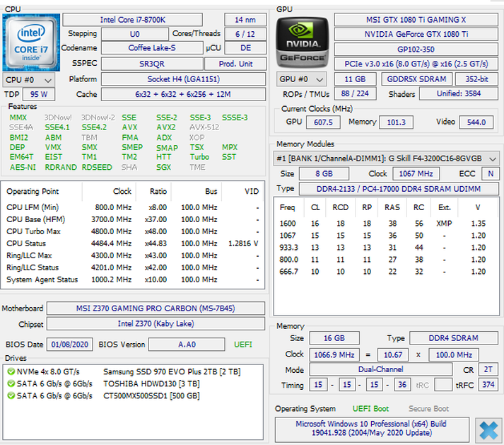This screenshot has width=504, height=445.
Task: Click the blue X close button
Action: 488,431
